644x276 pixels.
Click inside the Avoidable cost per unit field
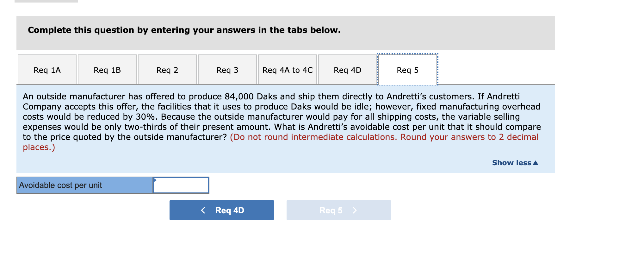(180, 185)
